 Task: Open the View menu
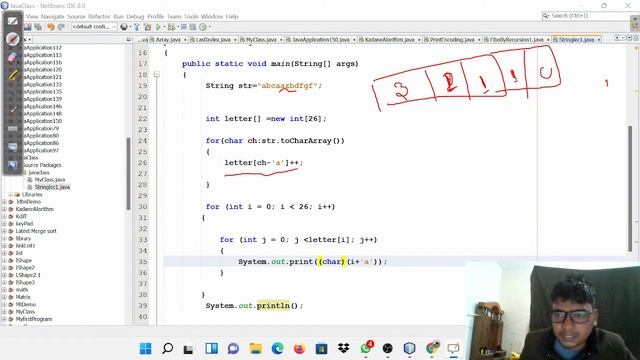pos(32,17)
